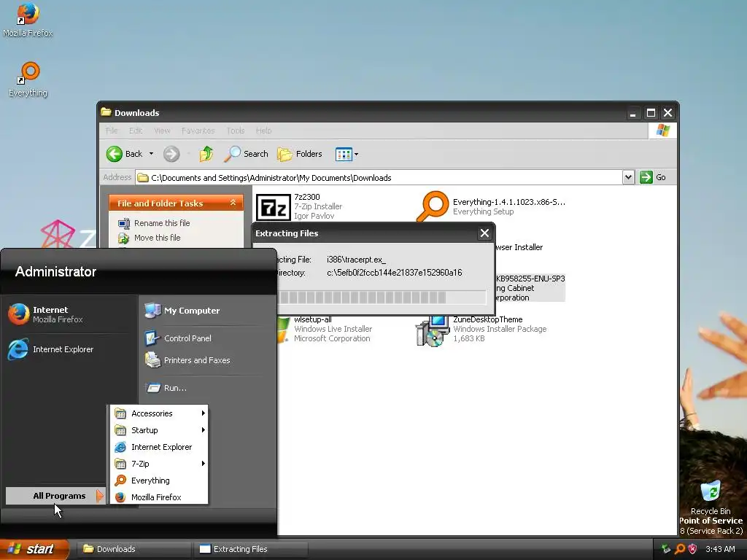Launch Internet Explorer from All Programs list
Viewport: 747px width, 560px height.
pyautogui.click(x=159, y=447)
